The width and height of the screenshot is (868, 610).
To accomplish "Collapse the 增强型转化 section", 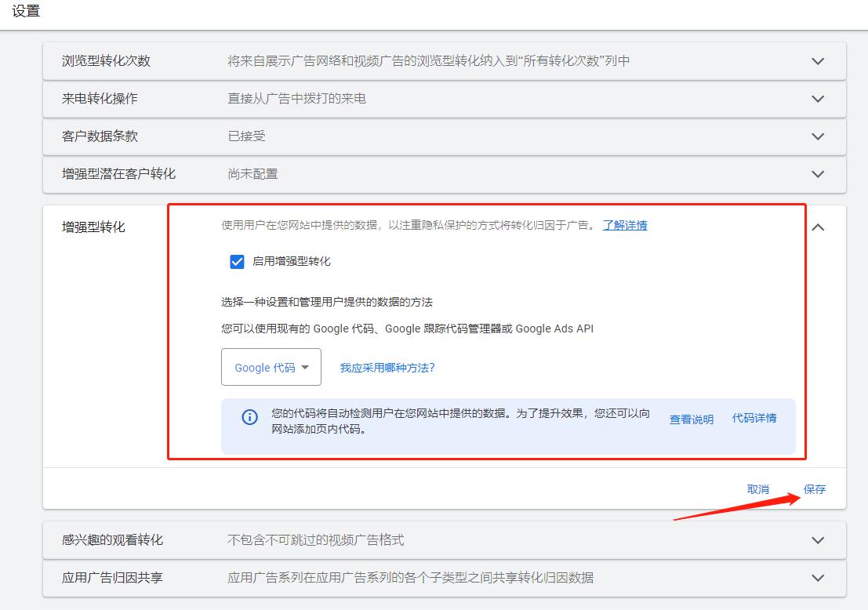I will click(818, 227).
